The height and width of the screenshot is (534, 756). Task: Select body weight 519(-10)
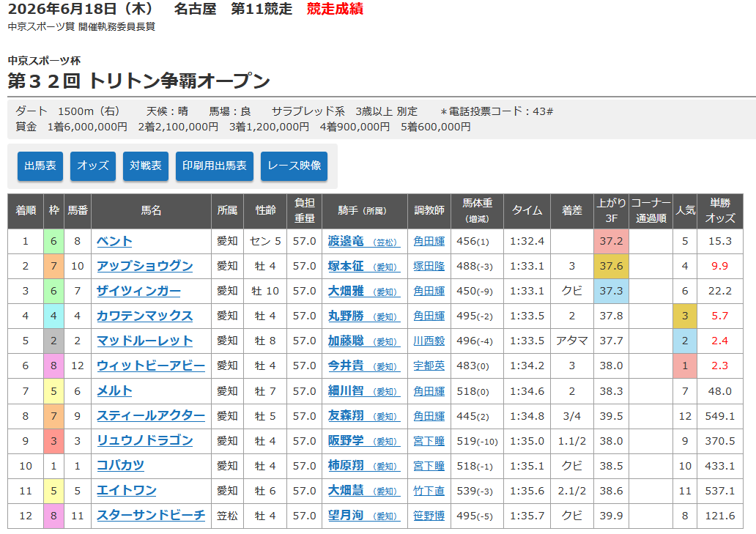tap(478, 441)
